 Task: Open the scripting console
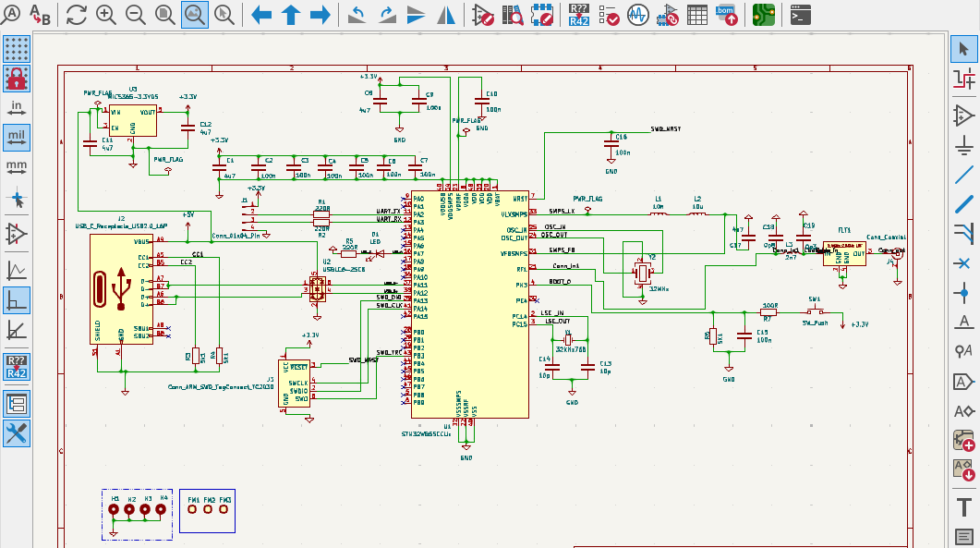coord(801,15)
